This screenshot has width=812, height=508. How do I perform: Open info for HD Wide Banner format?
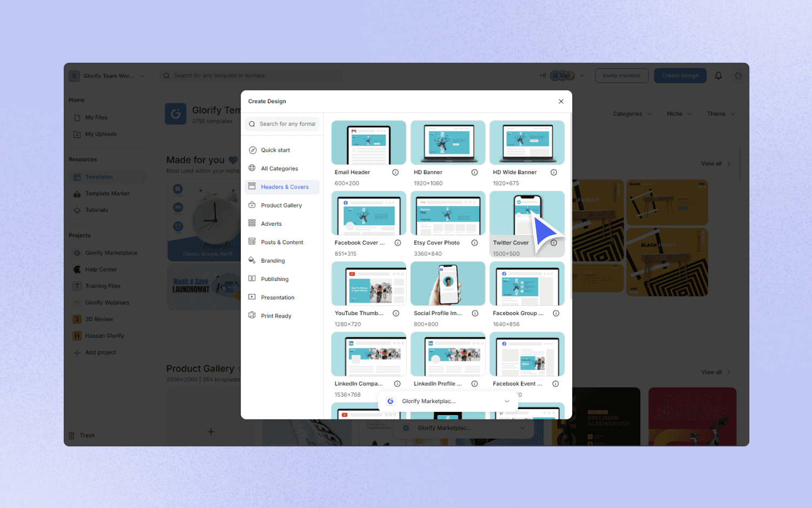(x=553, y=172)
